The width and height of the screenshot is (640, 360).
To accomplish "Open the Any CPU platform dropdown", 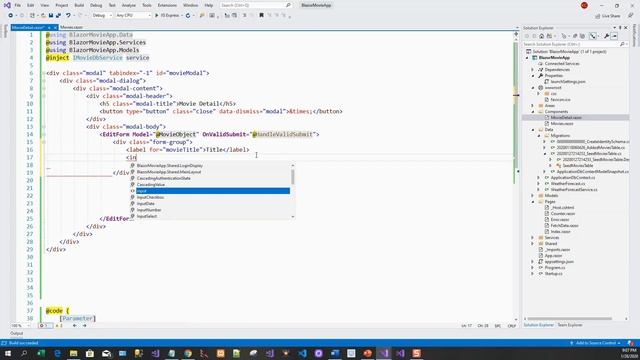I will 133,16.
